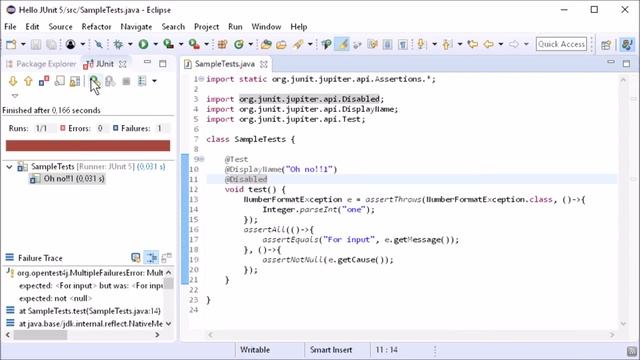
Task: Open the Back history dropdown arrow
Action: point(501,44)
